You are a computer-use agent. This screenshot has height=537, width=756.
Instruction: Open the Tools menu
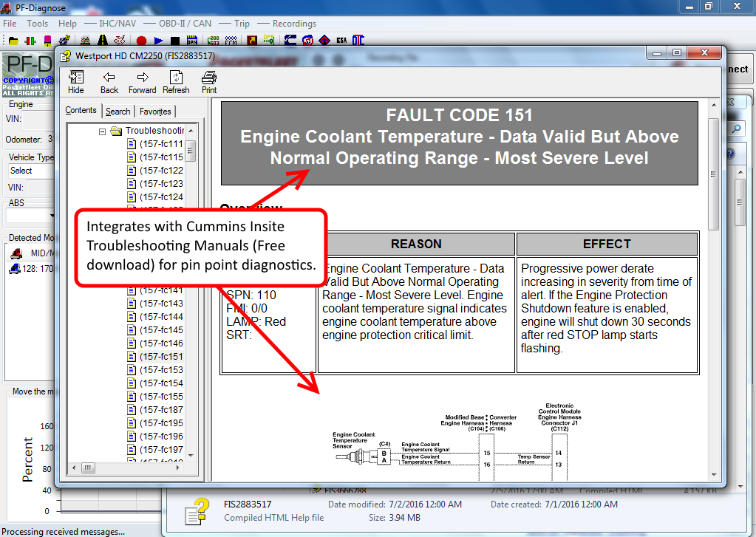[x=37, y=23]
